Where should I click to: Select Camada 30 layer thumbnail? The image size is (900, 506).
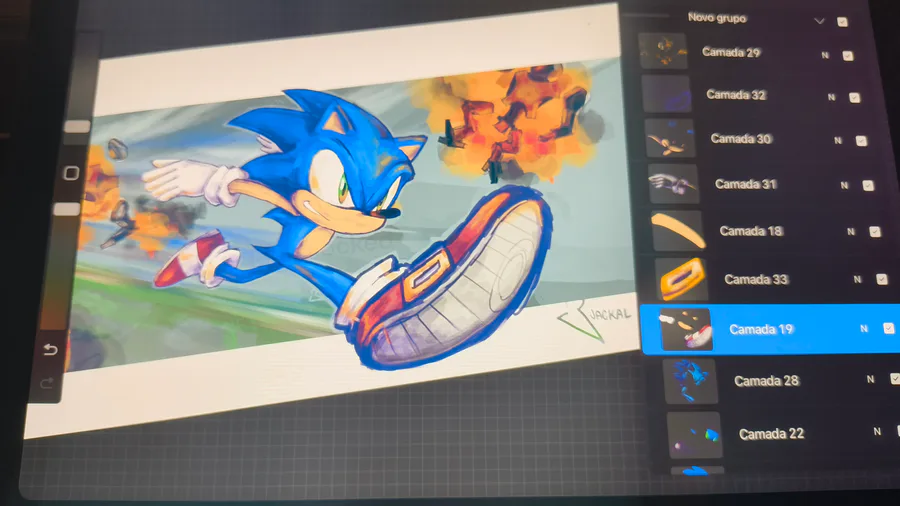[x=670, y=138]
